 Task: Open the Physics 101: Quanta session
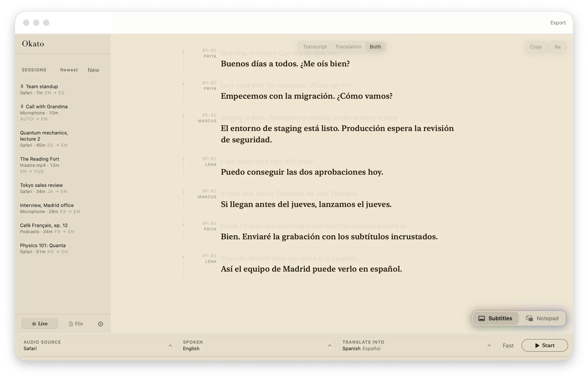63,248
